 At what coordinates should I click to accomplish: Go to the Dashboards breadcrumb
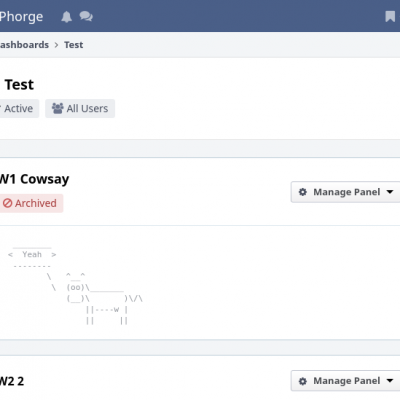(x=24, y=45)
